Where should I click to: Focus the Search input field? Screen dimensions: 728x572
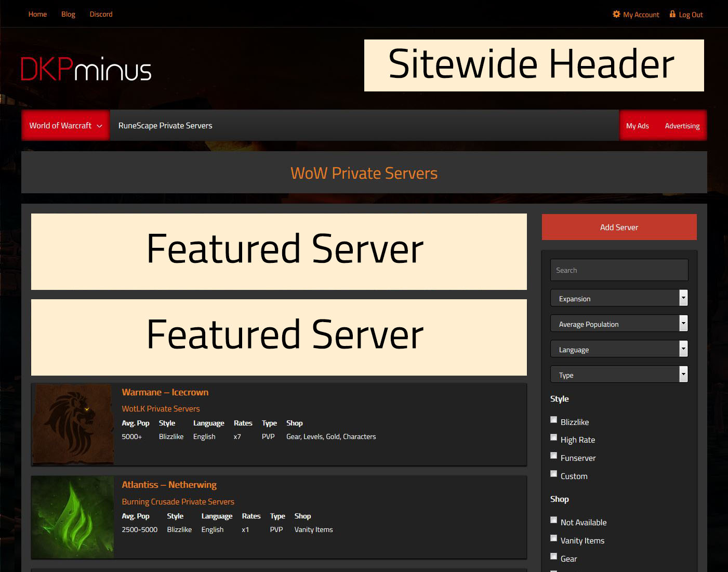[619, 270]
